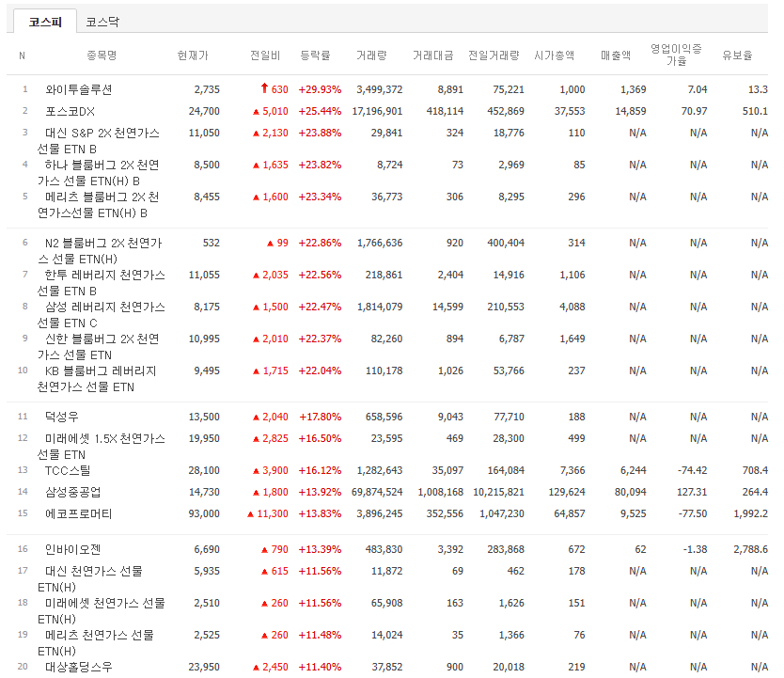This screenshot has width=784, height=678.
Task: Open KB 블룸버그 레버리지 천연가스 선물 ETN
Action: (x=97, y=379)
